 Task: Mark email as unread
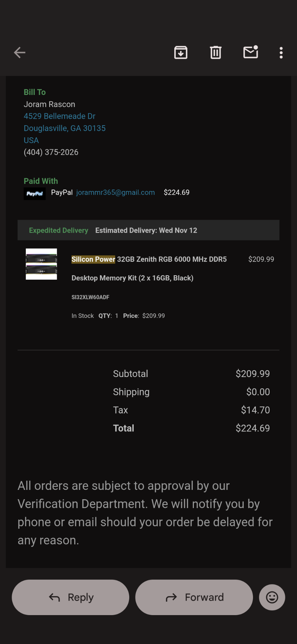tap(251, 52)
